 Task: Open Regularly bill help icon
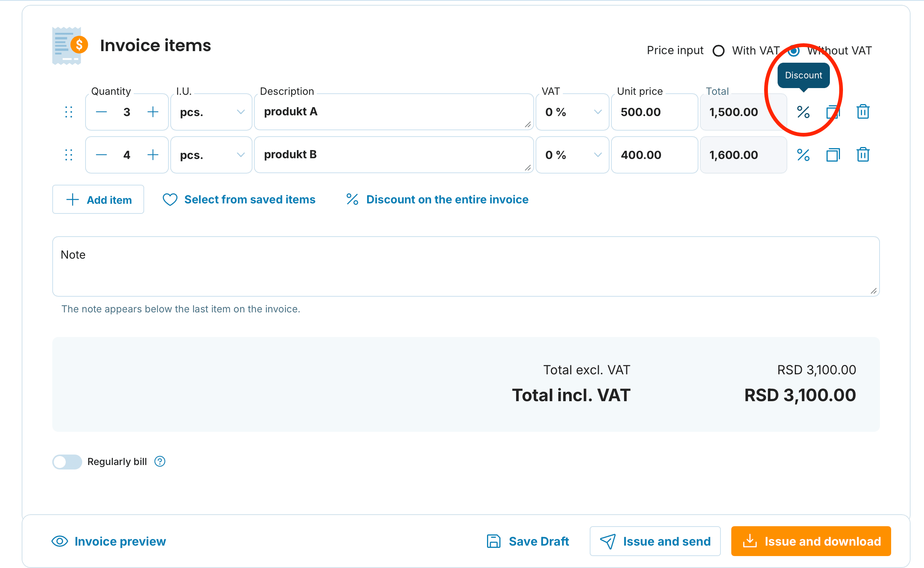click(x=160, y=461)
